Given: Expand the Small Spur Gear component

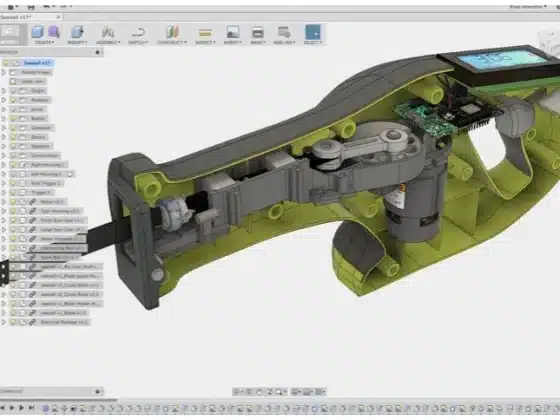Looking at the screenshot, I should click(x=4, y=220).
